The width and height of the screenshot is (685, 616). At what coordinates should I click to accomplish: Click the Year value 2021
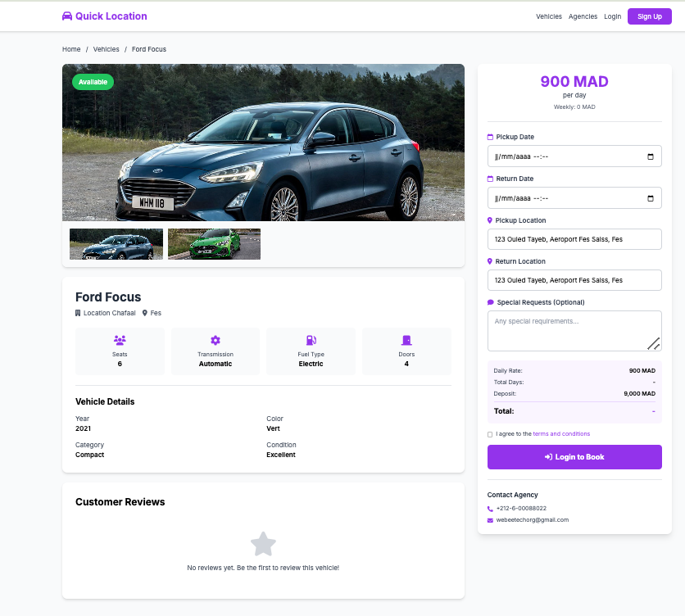coord(83,428)
